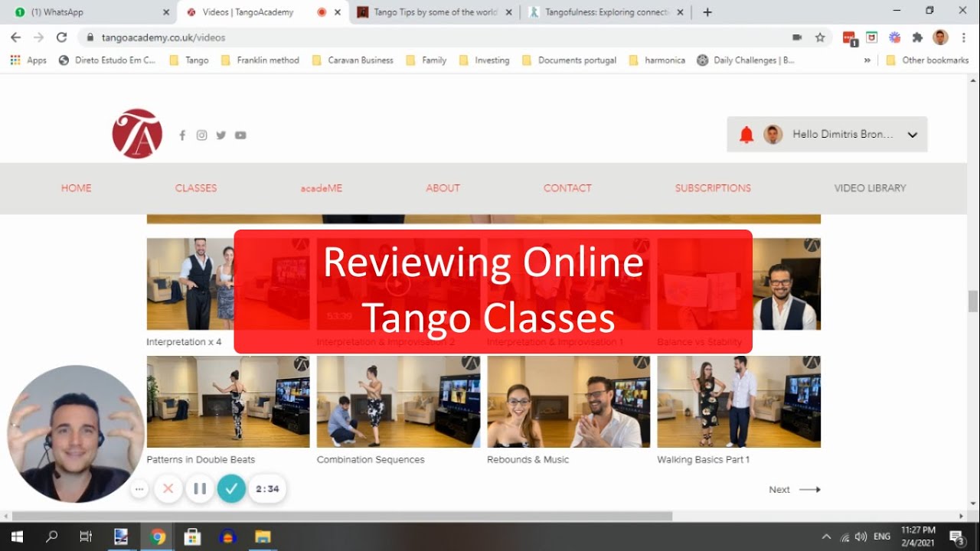
Task: Open the Franklin method bookmarks folder
Action: click(260, 60)
